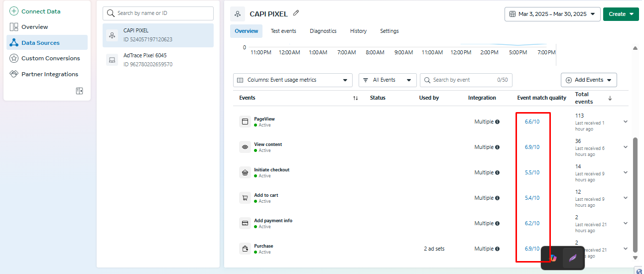Toggle Total events column sort arrow
This screenshot has width=644, height=274.
coord(610,98)
